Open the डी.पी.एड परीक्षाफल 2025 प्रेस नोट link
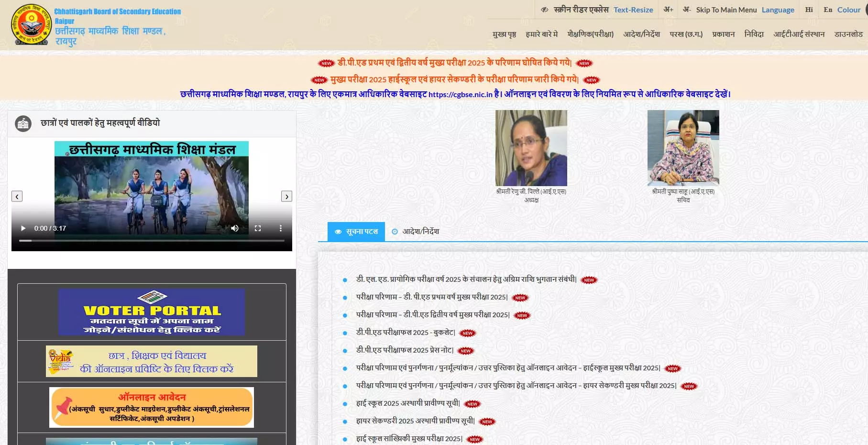The height and width of the screenshot is (445, 868). pos(405,350)
